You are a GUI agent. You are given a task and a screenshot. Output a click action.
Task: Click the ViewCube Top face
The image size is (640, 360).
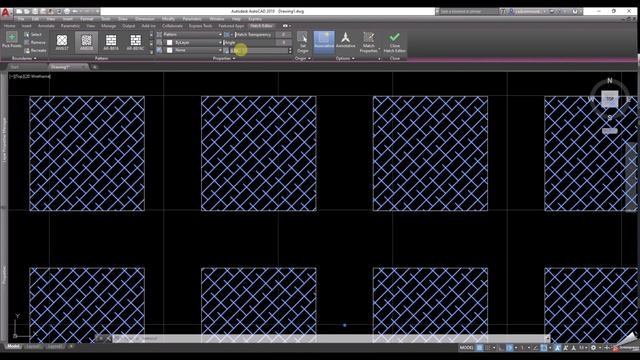point(609,99)
